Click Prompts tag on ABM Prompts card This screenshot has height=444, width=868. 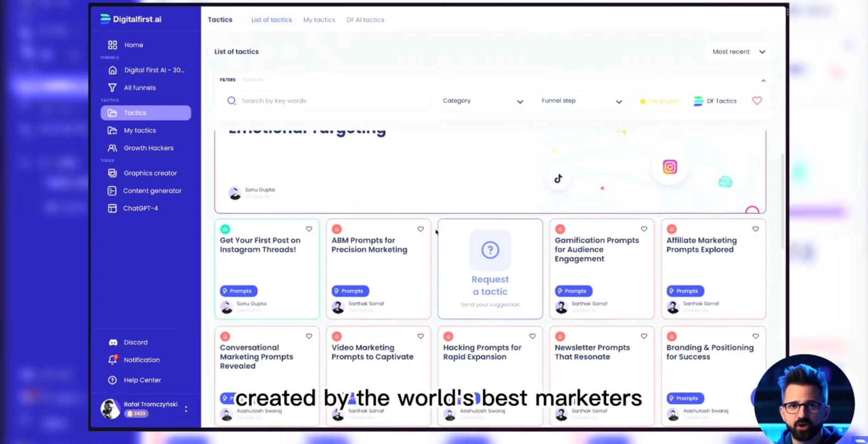click(x=350, y=291)
